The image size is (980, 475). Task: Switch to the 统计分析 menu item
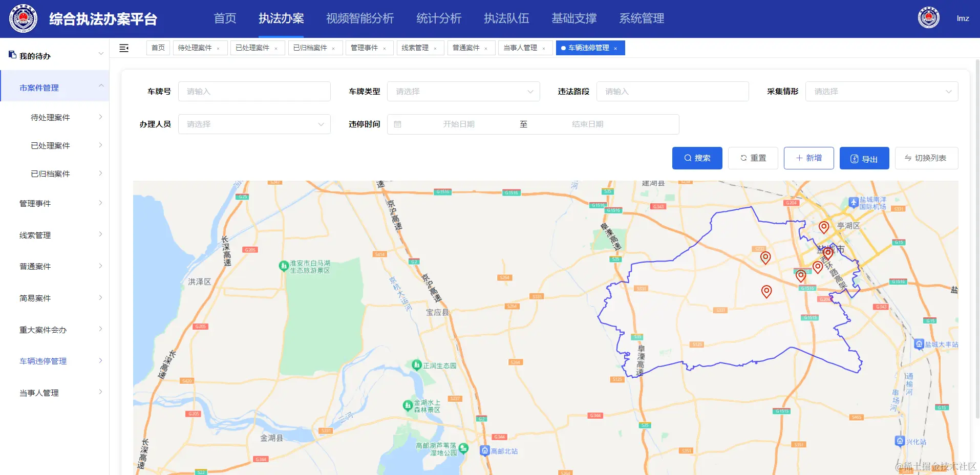tap(438, 18)
